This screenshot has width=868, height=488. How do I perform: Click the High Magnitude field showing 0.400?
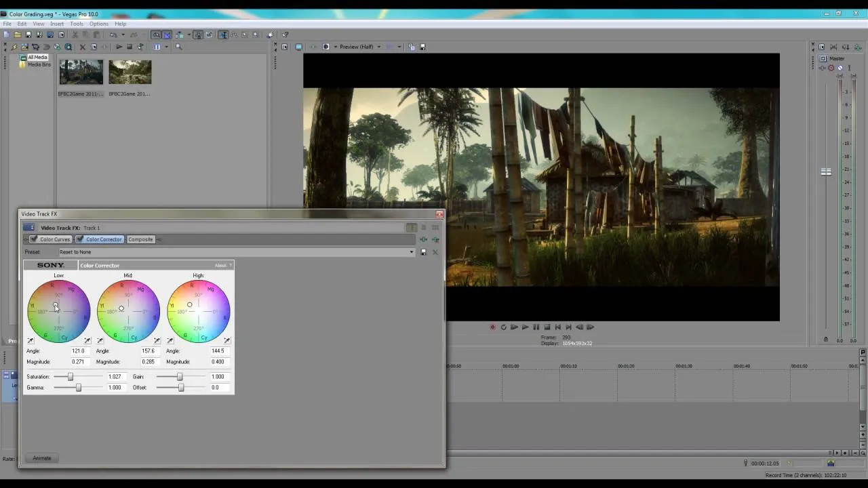[x=219, y=362]
